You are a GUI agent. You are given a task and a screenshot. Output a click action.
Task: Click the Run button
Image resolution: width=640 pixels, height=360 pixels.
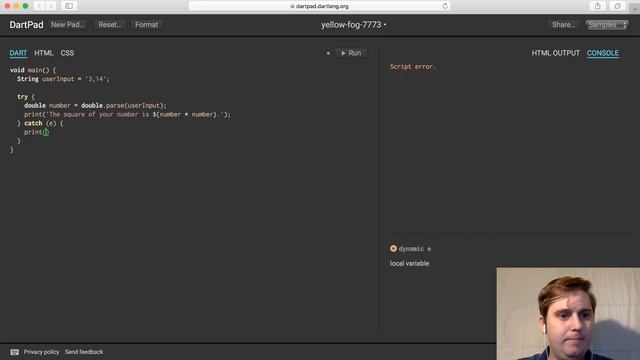point(351,53)
